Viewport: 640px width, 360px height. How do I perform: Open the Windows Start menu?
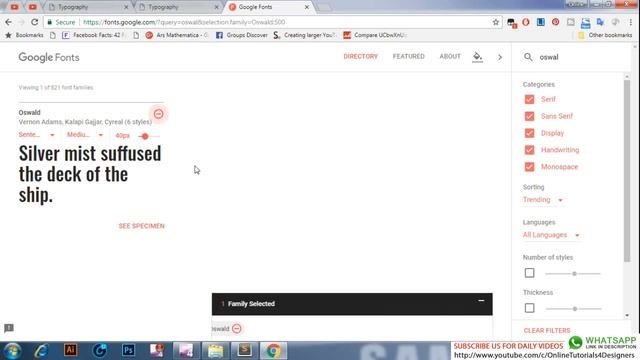click(x=13, y=351)
